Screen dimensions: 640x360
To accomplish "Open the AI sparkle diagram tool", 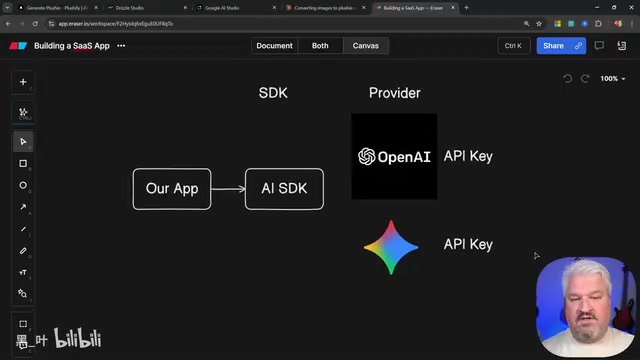I will [x=23, y=112].
